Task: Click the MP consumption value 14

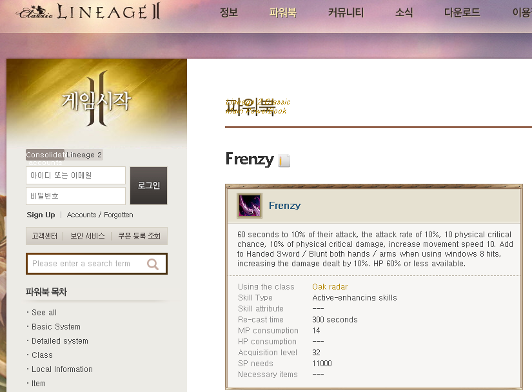Action: 316,331
